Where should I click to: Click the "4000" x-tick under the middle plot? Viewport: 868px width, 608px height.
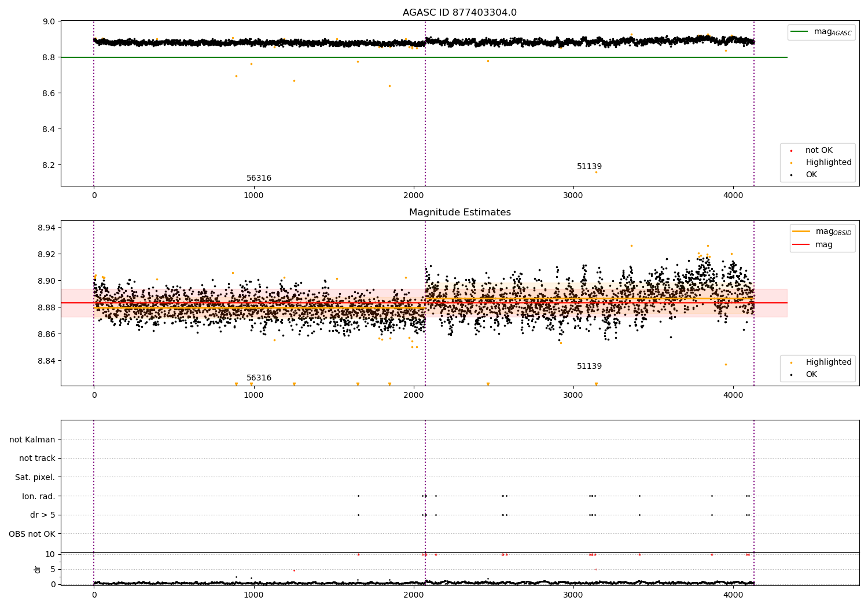[733, 395]
